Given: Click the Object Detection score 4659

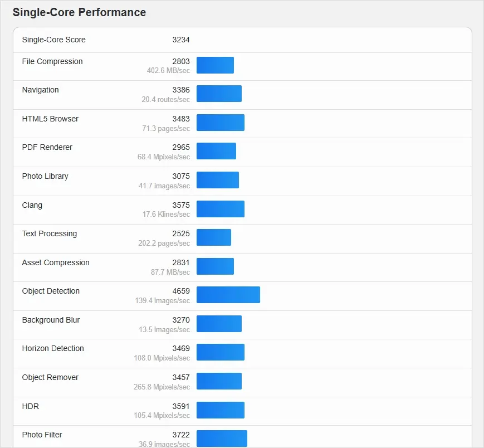Looking at the screenshot, I should [x=180, y=291].
